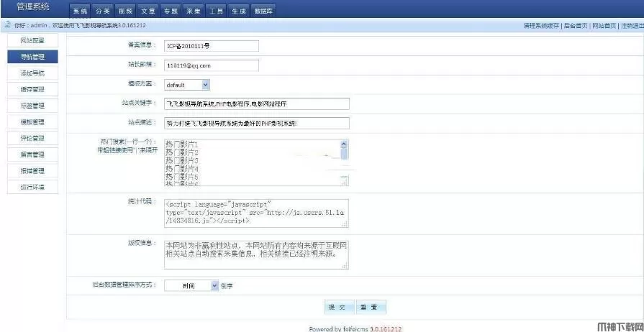Open the 分类 top navigation tab
This screenshot has width=644, height=332.
click(x=103, y=11)
